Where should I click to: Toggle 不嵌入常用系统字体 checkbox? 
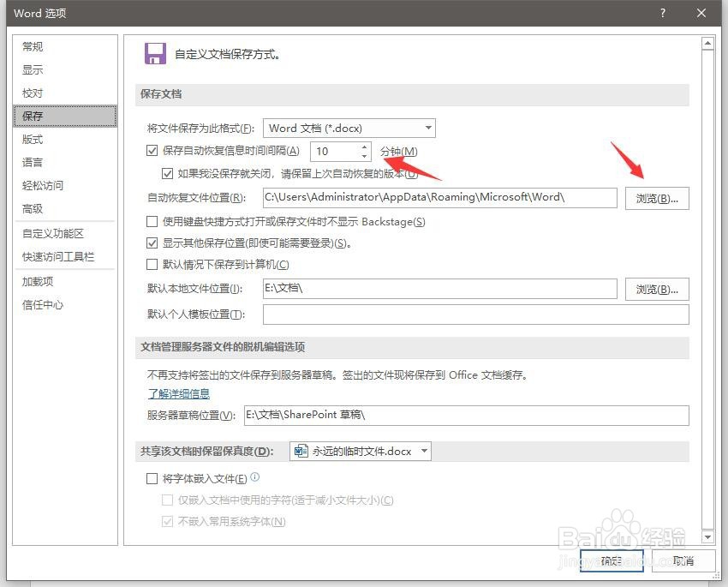(x=167, y=522)
